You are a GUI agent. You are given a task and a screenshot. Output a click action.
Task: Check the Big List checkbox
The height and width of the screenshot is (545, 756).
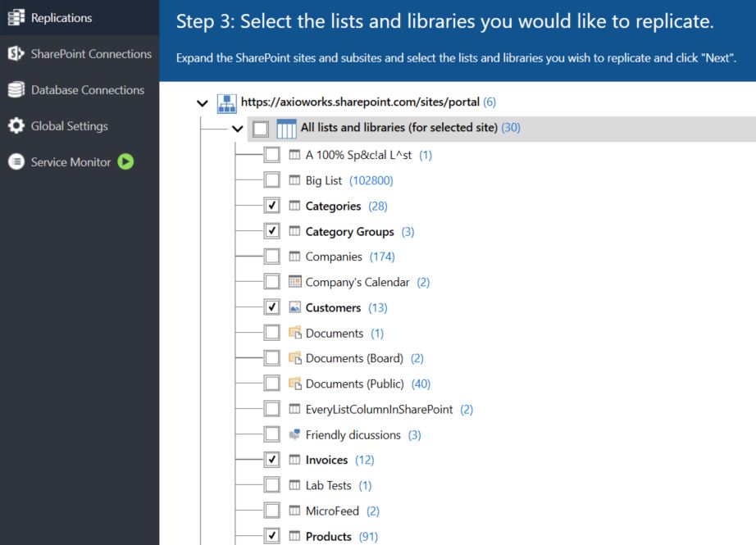[x=272, y=180]
